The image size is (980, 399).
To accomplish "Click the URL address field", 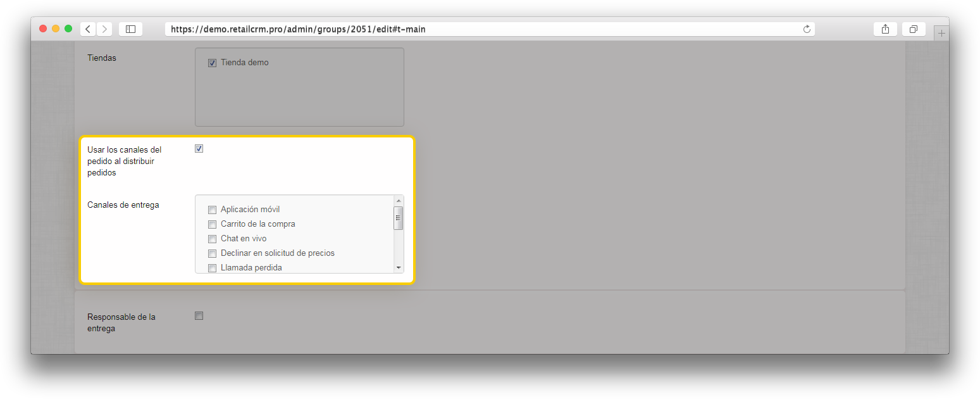I will (x=490, y=29).
